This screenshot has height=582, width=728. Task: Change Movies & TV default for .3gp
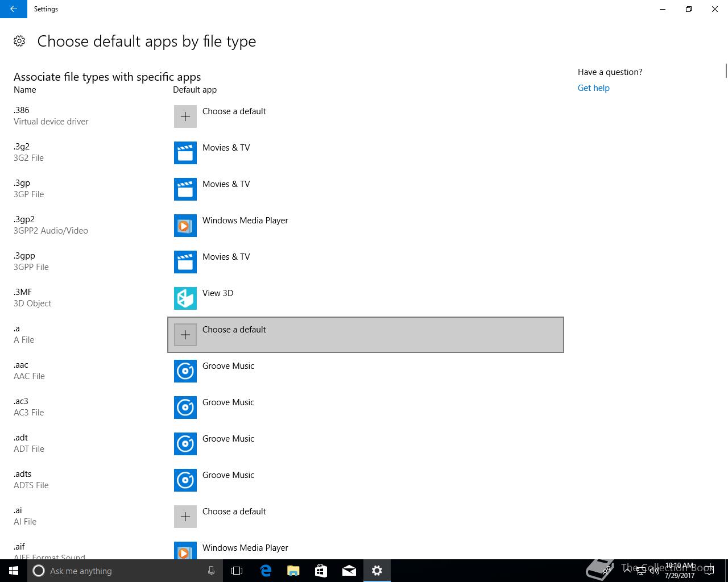click(x=366, y=189)
